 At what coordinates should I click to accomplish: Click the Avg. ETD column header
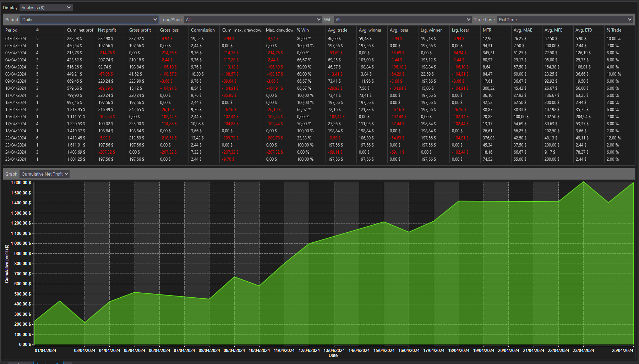coord(588,30)
